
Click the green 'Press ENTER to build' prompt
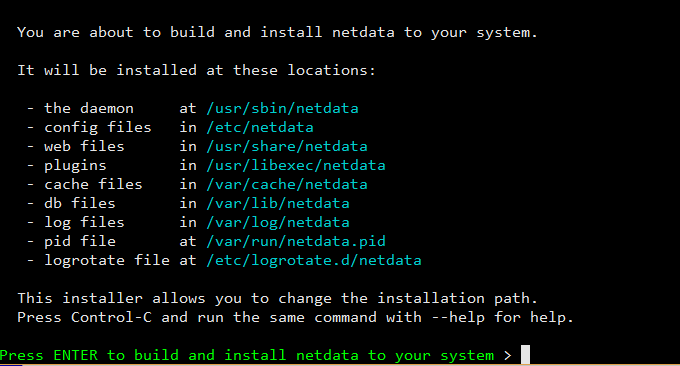coord(247,356)
